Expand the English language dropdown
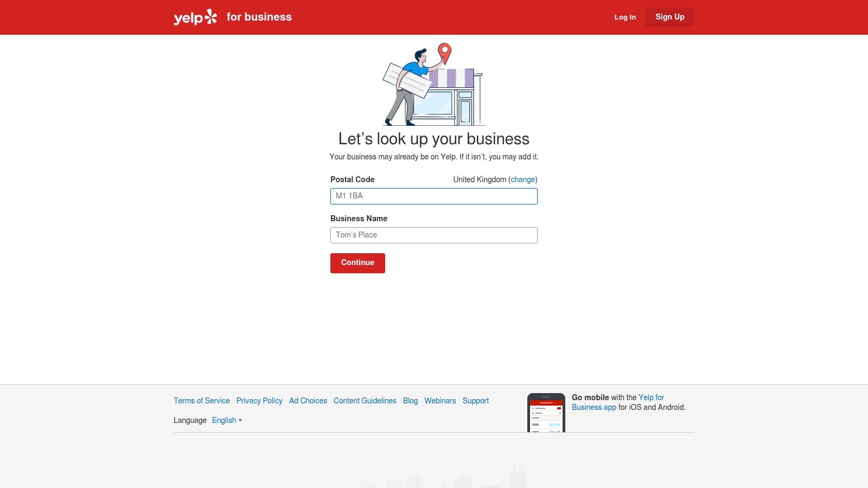The height and width of the screenshot is (488, 868). [x=227, y=420]
